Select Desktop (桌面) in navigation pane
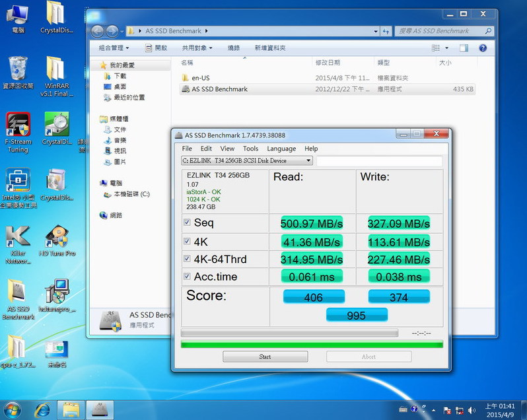The image size is (527, 420). pos(115,87)
